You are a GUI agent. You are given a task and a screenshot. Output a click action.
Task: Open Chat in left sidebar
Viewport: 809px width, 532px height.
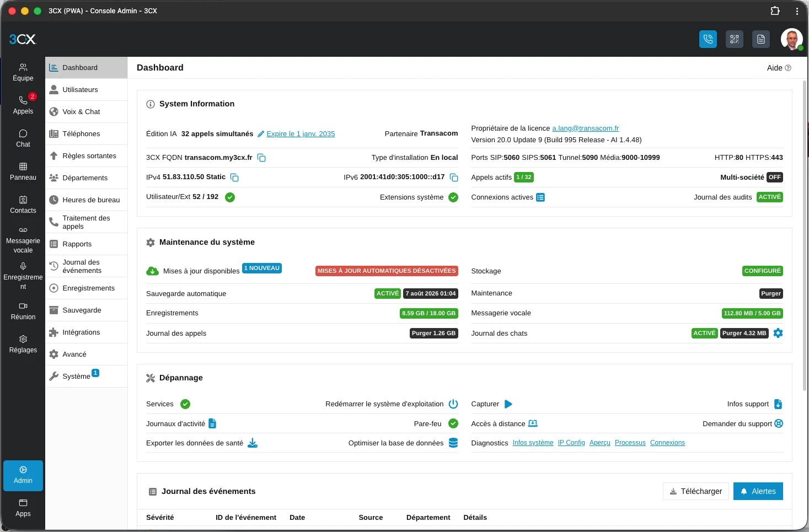click(23, 138)
